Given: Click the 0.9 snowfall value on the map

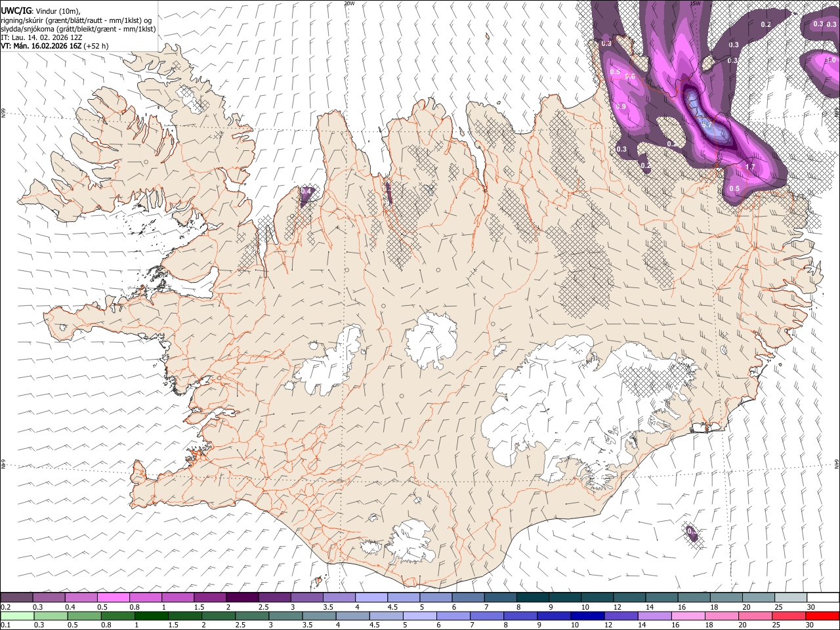Looking at the screenshot, I should click(x=621, y=106).
